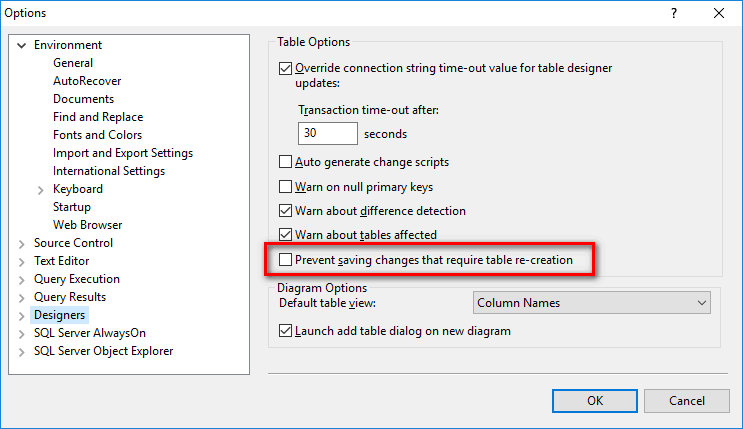Select SQL Server Object Explorer item
743x429 pixels.
pyautogui.click(x=103, y=351)
